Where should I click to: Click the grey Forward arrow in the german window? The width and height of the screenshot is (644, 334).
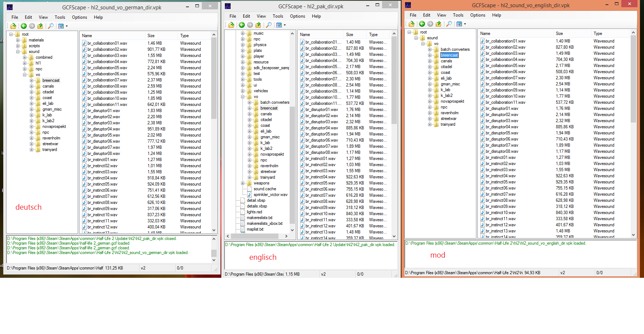coord(32,26)
